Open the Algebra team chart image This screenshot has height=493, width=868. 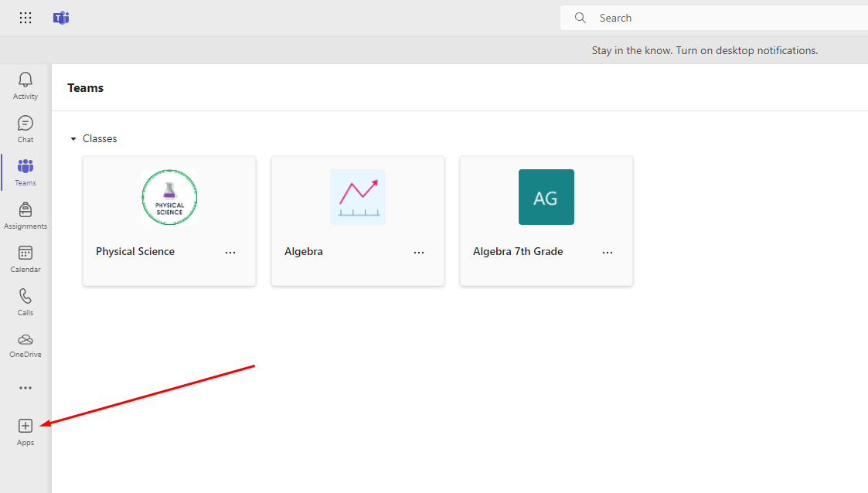click(358, 197)
